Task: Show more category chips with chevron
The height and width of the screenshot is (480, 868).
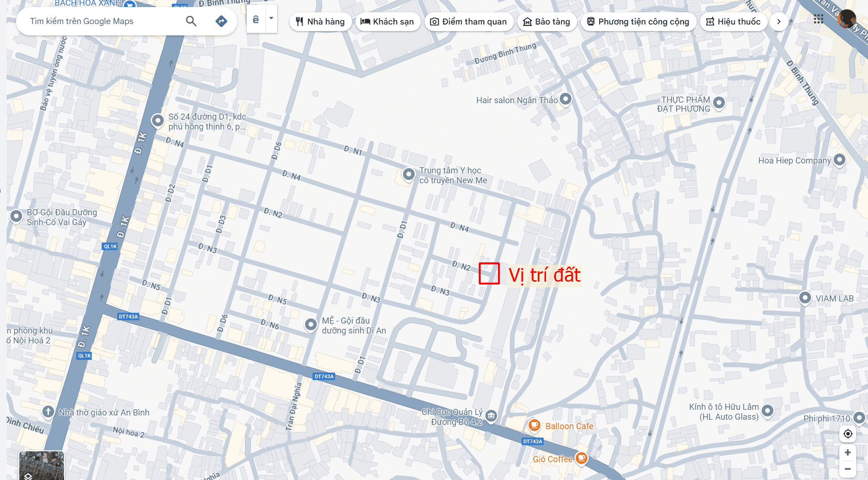Action: coord(779,22)
